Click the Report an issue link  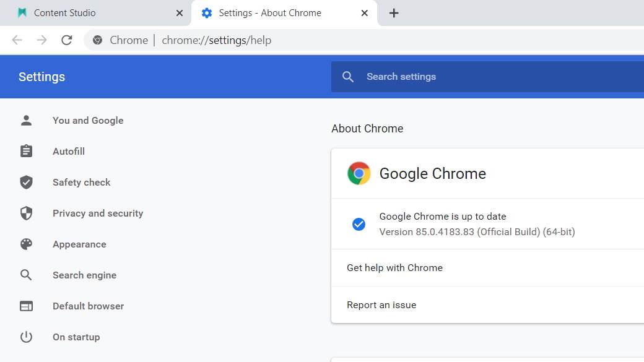[381, 305]
